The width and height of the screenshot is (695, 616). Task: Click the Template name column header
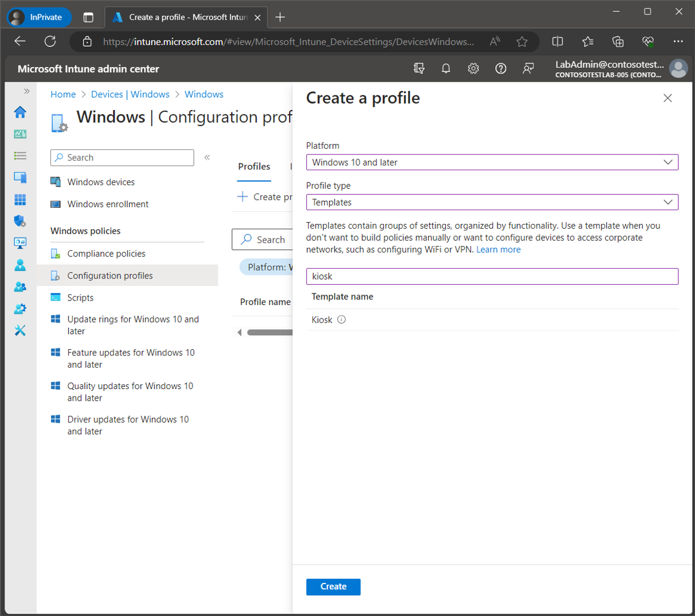pos(342,296)
